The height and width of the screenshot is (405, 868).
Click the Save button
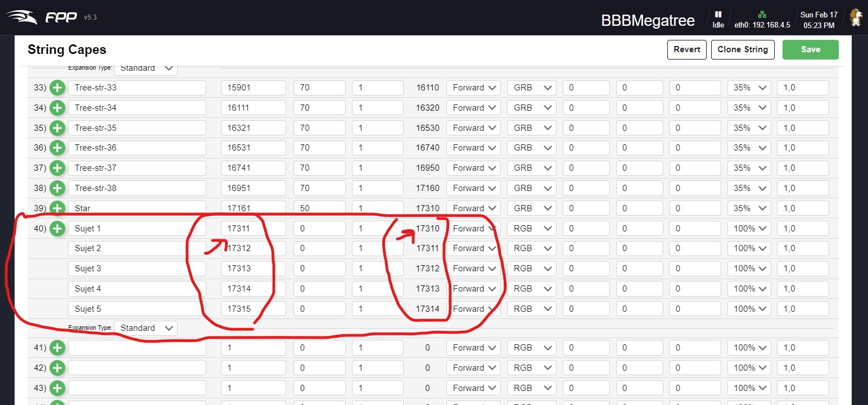pos(810,49)
